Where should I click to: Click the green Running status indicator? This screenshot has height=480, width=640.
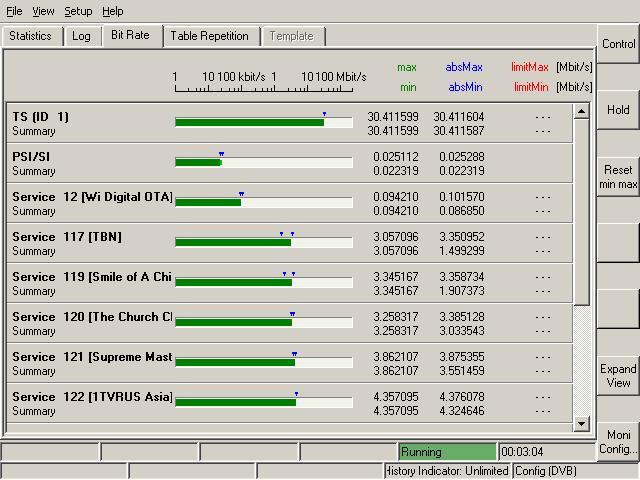click(447, 452)
